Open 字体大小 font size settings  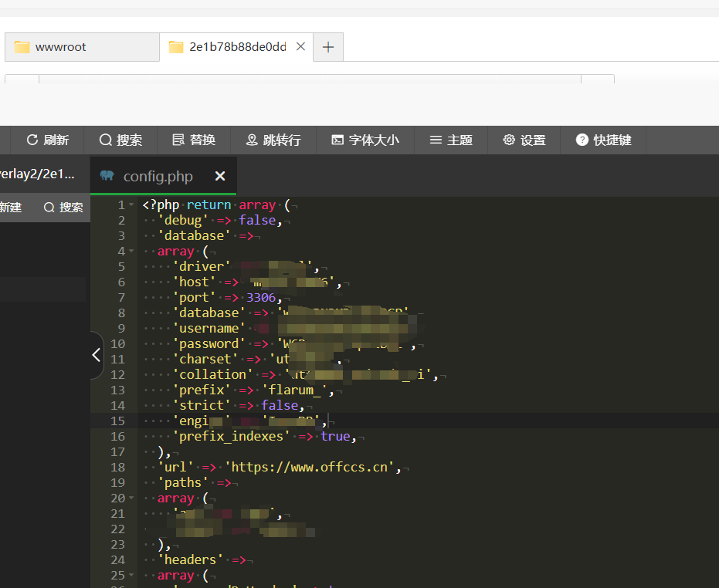click(365, 140)
